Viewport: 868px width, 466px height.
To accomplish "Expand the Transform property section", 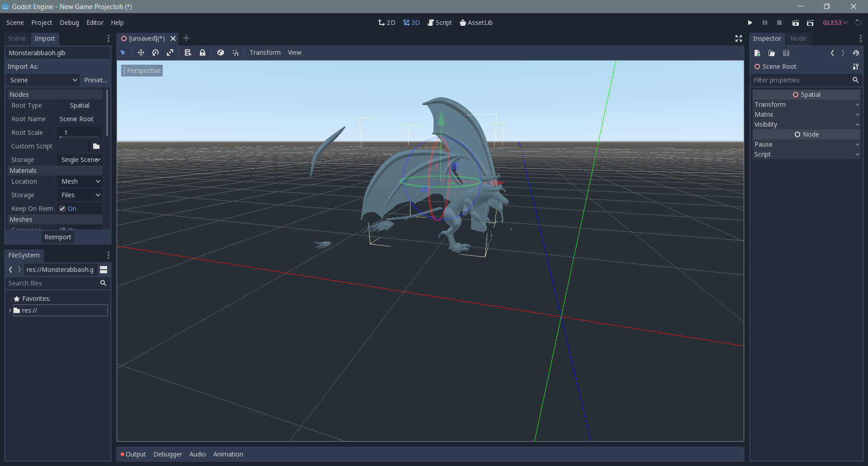I will coord(807,105).
